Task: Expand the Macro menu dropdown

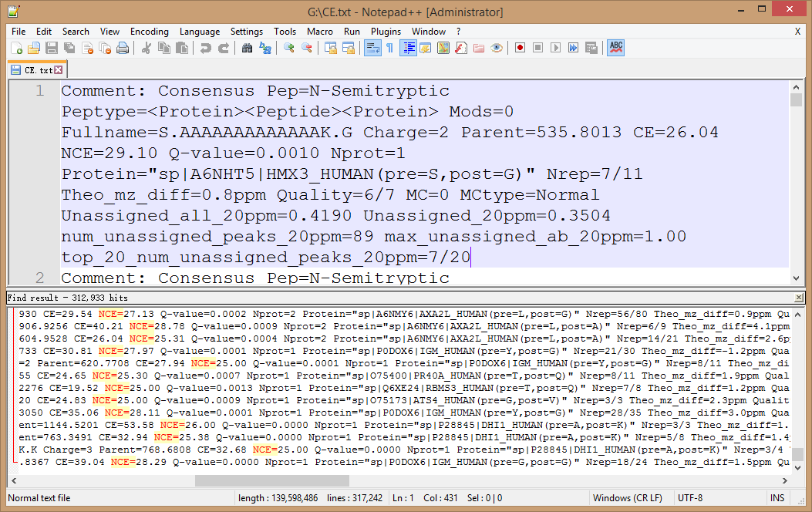Action: click(320, 32)
